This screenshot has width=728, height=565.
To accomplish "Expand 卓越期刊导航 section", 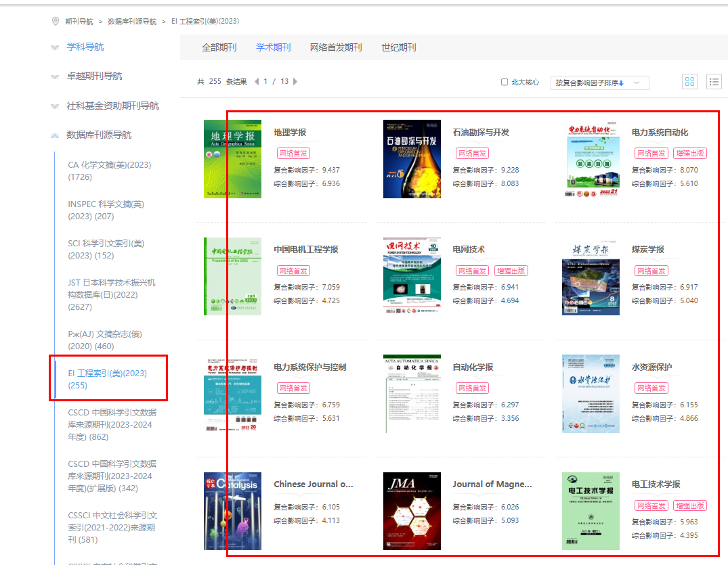I will tap(94, 76).
